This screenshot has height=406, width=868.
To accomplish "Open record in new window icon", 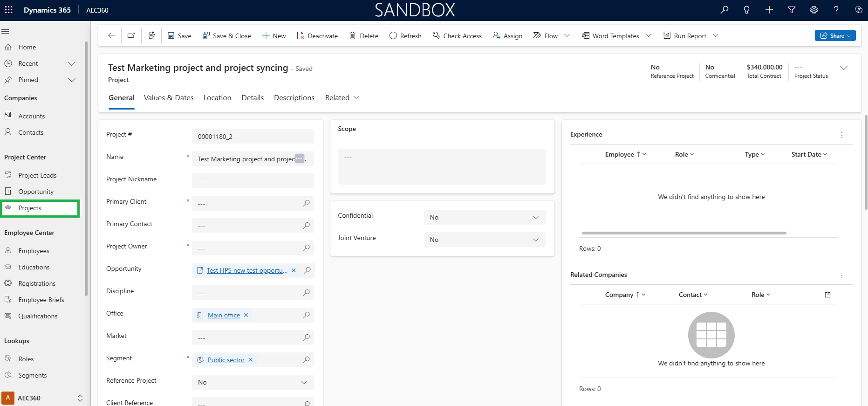I will [x=131, y=35].
